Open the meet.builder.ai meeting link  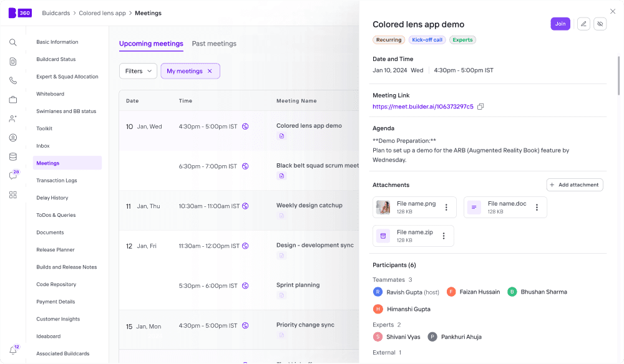(x=423, y=107)
